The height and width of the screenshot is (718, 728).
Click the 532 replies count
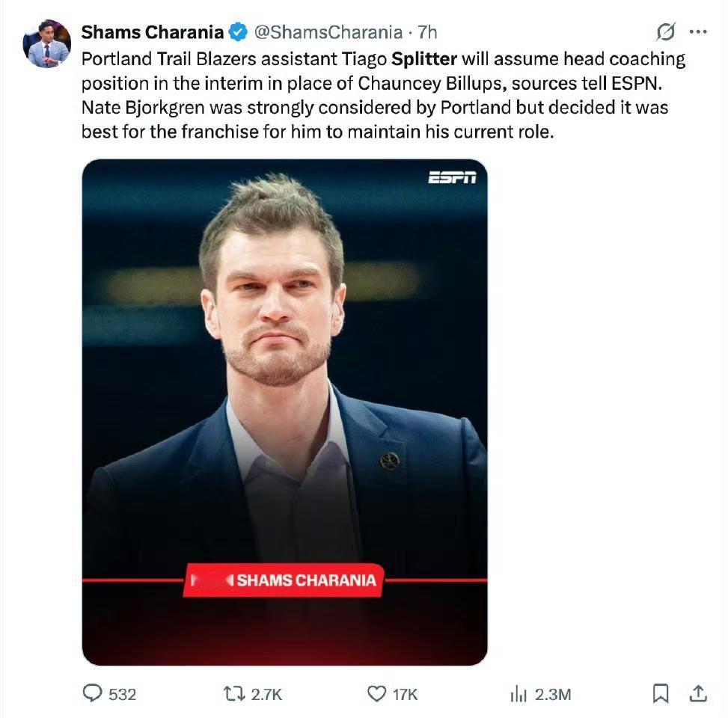point(122,694)
